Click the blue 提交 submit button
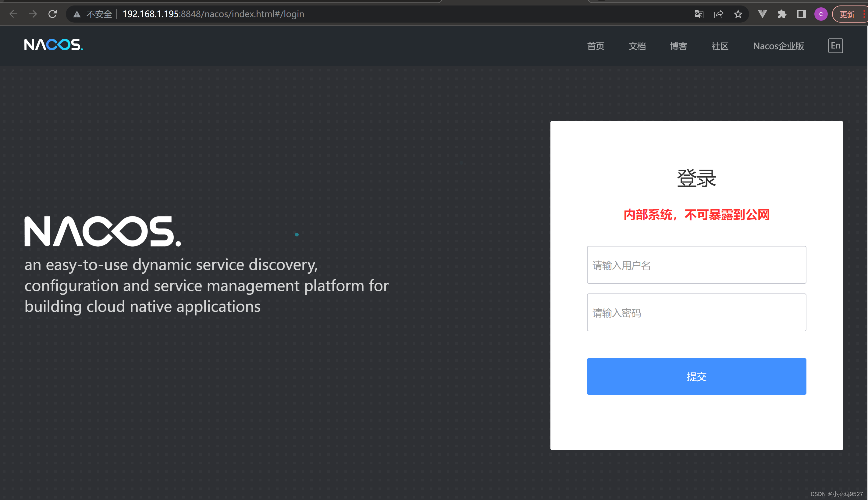The width and height of the screenshot is (868, 500). pos(696,376)
